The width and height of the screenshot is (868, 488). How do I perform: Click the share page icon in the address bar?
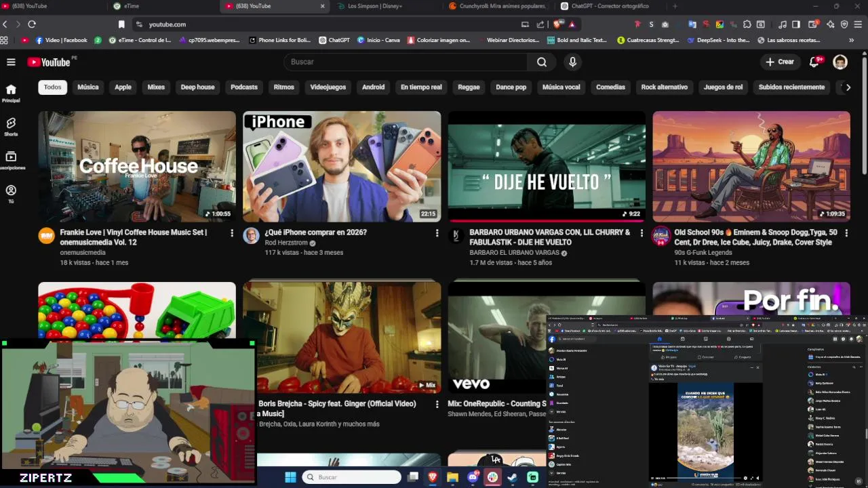(x=540, y=24)
